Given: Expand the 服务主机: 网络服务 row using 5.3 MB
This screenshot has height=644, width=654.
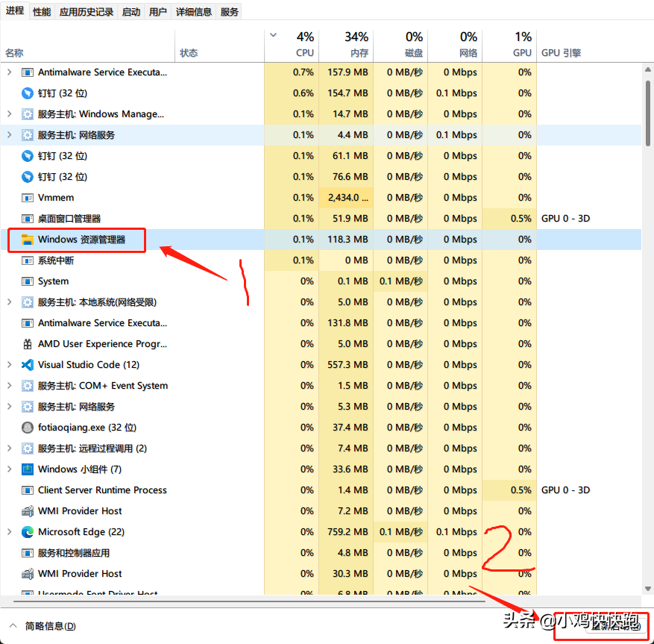Looking at the screenshot, I should [x=9, y=407].
